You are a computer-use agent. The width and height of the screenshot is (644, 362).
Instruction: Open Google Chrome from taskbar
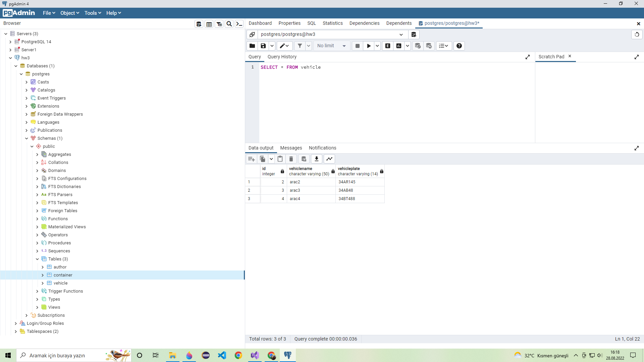tap(238, 355)
